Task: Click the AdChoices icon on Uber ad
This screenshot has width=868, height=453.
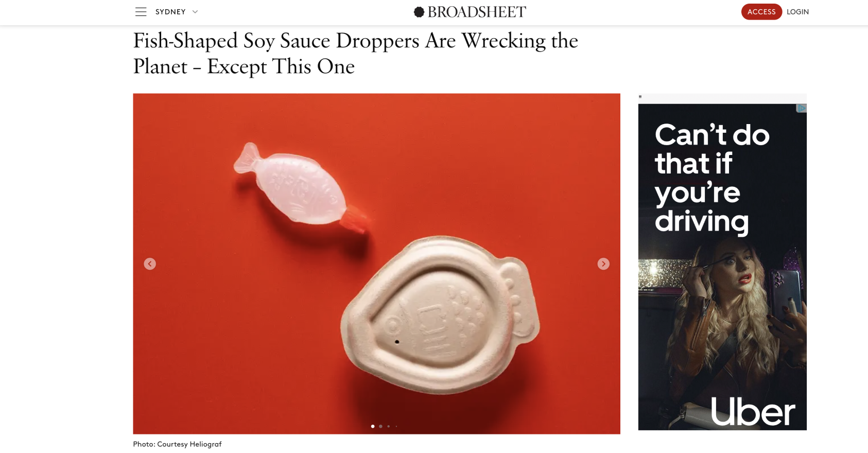Action: pyautogui.click(x=802, y=108)
